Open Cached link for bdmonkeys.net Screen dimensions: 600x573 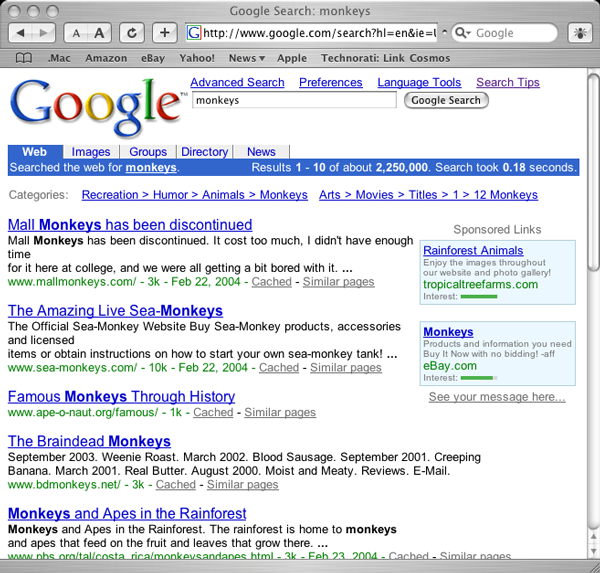tap(176, 485)
